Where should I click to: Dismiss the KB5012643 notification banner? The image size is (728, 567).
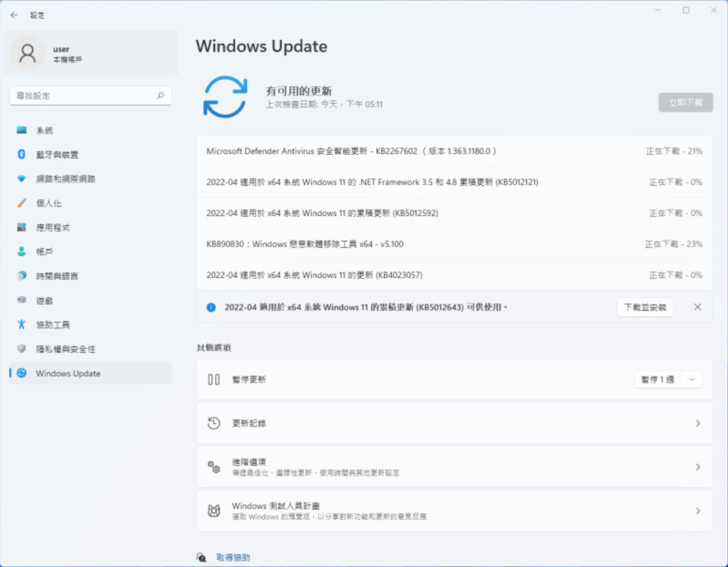tap(697, 307)
